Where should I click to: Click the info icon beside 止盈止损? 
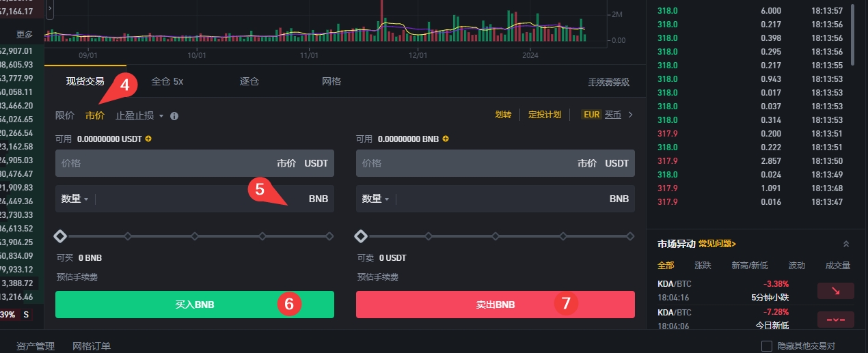click(x=174, y=116)
